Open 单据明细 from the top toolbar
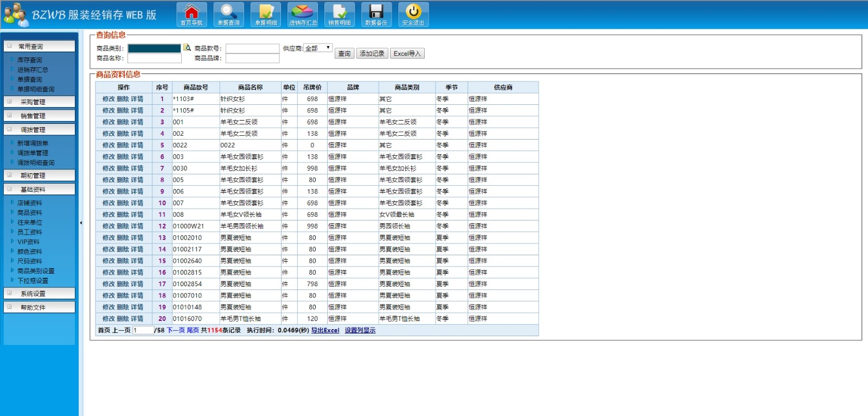 266,14
